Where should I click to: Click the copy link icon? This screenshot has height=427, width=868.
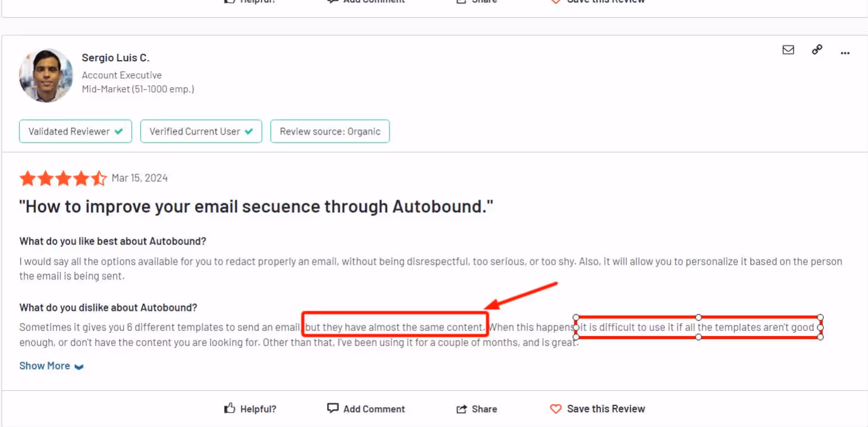click(817, 49)
